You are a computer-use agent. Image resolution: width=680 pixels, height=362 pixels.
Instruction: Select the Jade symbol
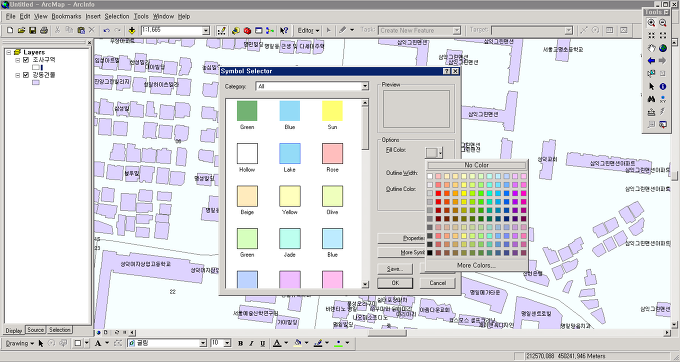click(x=290, y=238)
